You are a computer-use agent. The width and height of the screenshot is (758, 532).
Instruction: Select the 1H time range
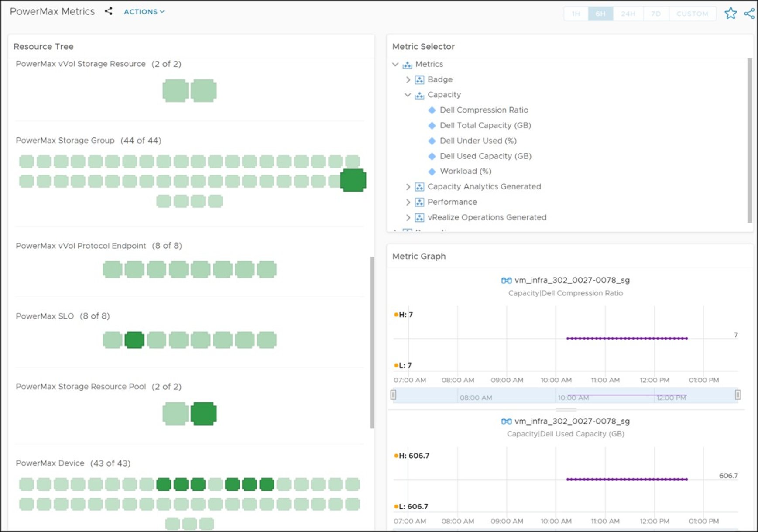(576, 14)
